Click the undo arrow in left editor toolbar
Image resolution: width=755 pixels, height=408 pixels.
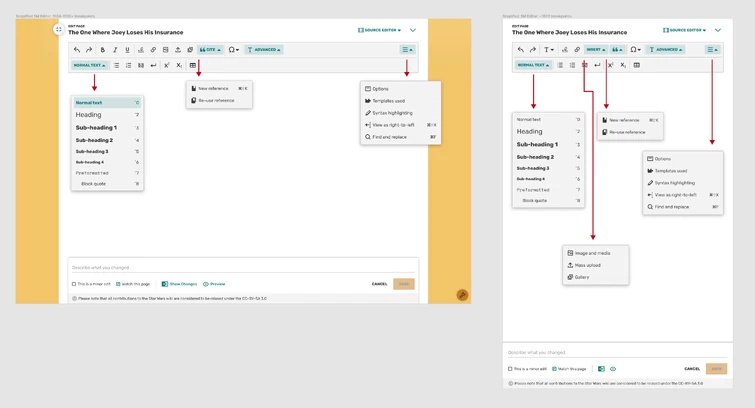click(77, 50)
